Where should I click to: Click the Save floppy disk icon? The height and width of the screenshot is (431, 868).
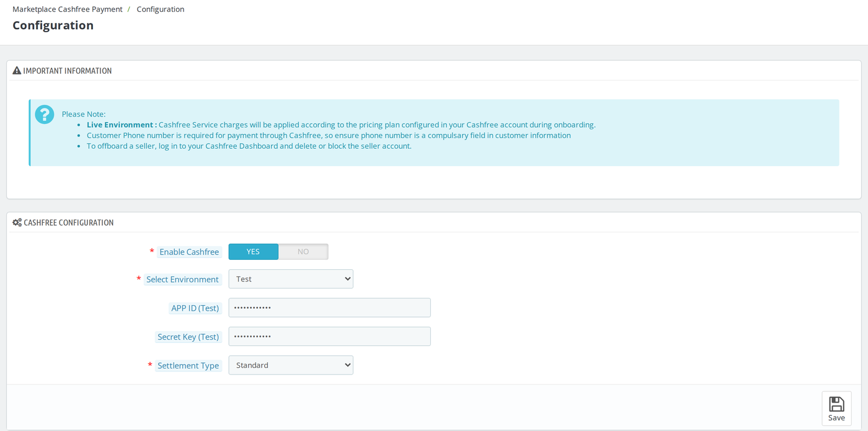click(x=836, y=404)
